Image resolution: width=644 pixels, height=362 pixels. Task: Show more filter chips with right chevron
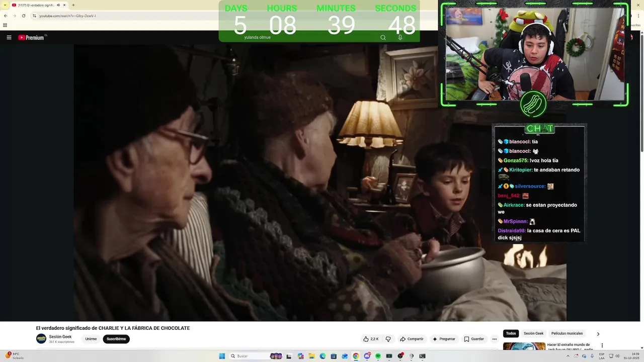[598, 334]
